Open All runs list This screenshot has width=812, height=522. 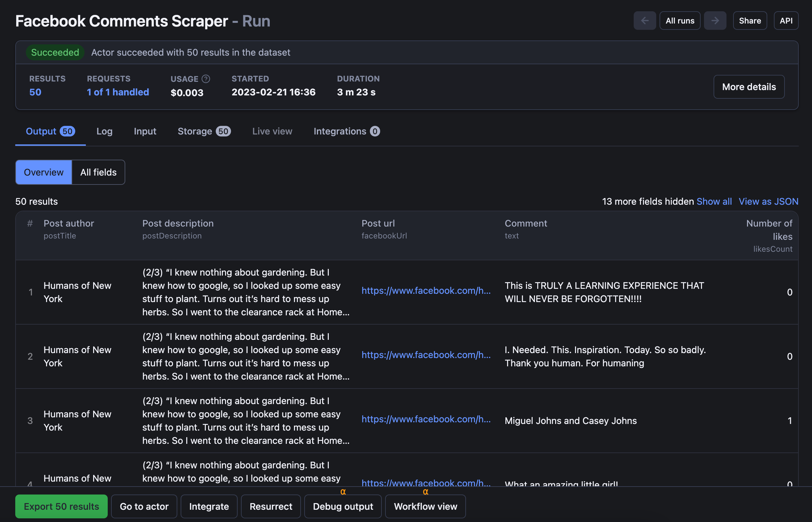click(680, 21)
